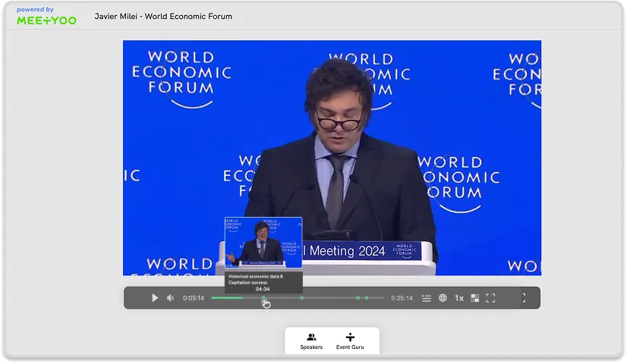627x364 pixels.
Task: Click the expand icon at the right end of the control bar
Action: coord(524,298)
